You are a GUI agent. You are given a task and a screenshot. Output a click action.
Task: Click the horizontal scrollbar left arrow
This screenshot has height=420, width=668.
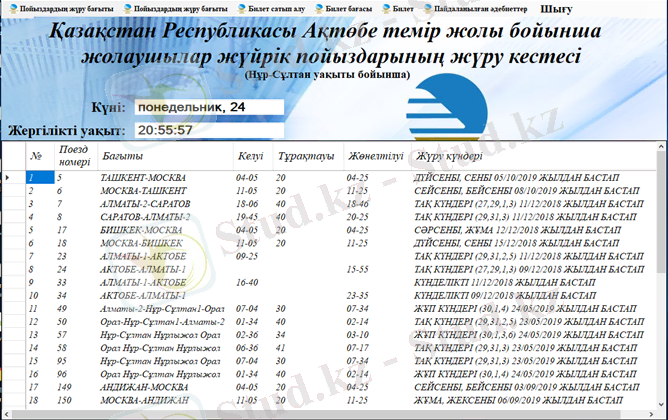6,414
